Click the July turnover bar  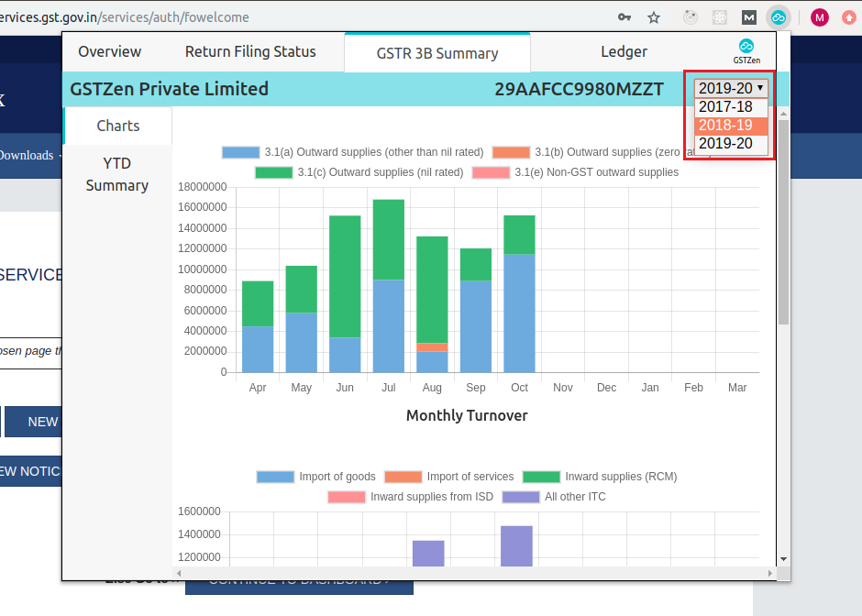pyautogui.click(x=389, y=286)
